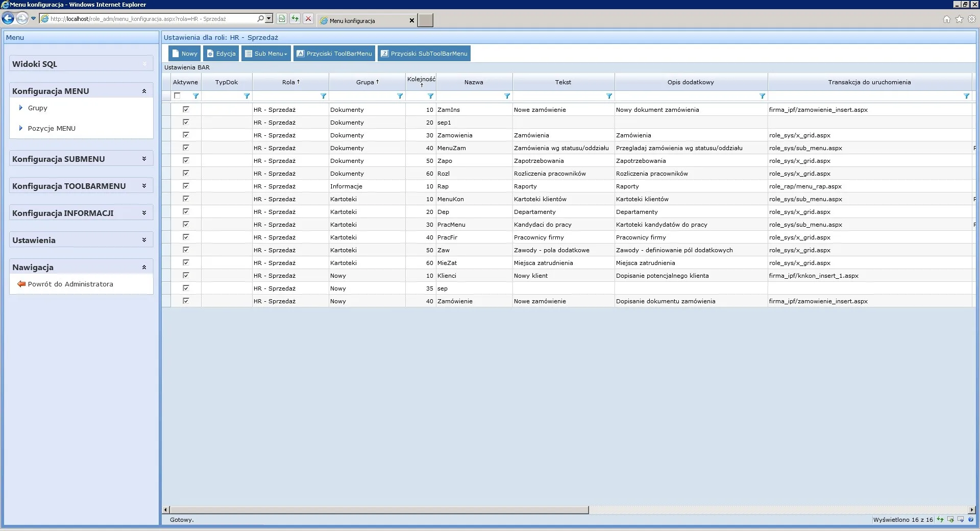Collapse the Konfiguracja MENU panel
Screen dimensions: 980x531
click(x=144, y=91)
